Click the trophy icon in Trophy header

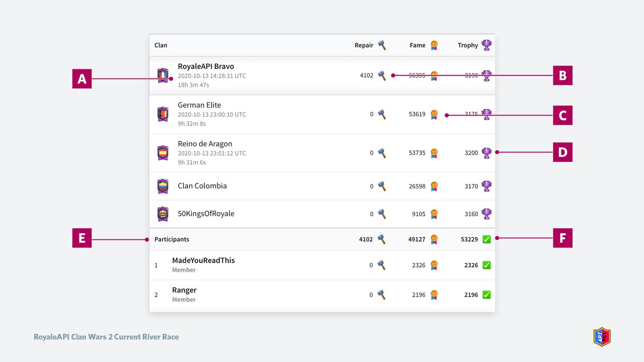coord(487,45)
